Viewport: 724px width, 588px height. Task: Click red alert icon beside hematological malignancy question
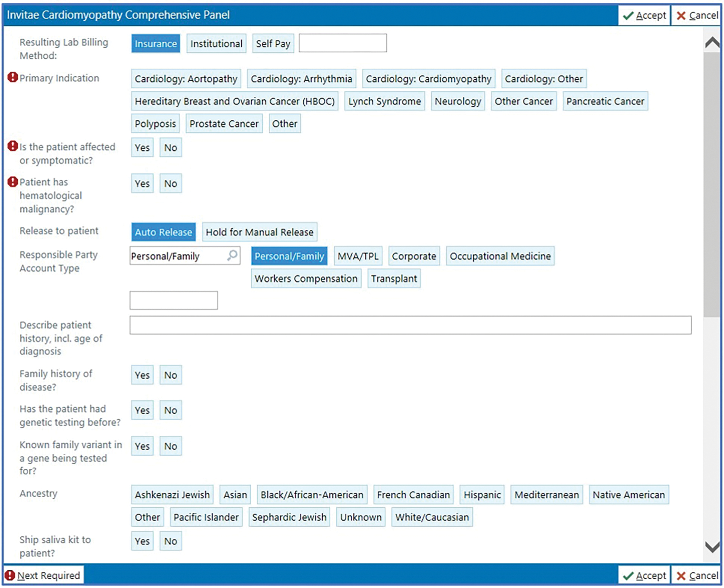coord(13,182)
